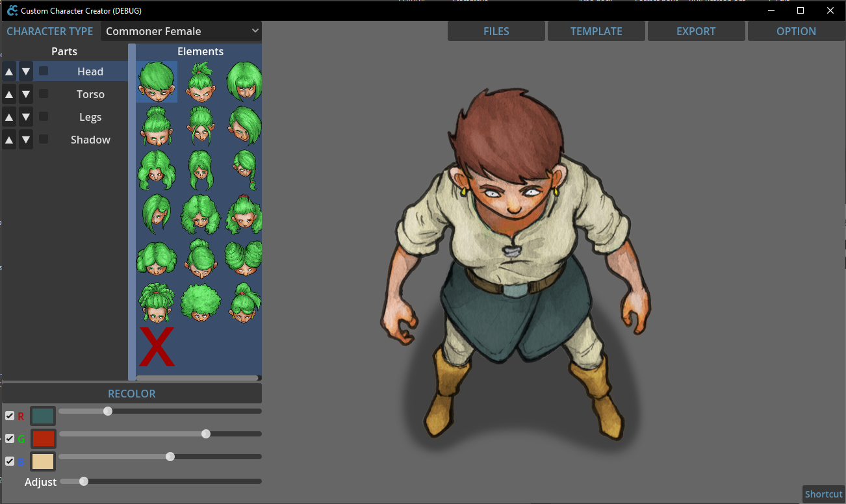This screenshot has width=846, height=504.
Task: Open the Character Type dropdown
Action: [x=181, y=31]
